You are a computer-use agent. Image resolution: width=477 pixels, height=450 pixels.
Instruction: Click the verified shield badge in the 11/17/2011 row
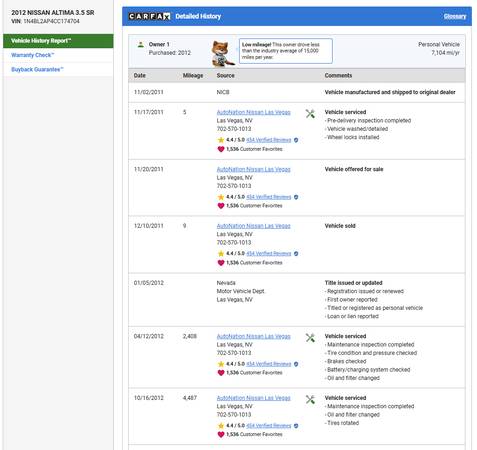click(x=296, y=140)
